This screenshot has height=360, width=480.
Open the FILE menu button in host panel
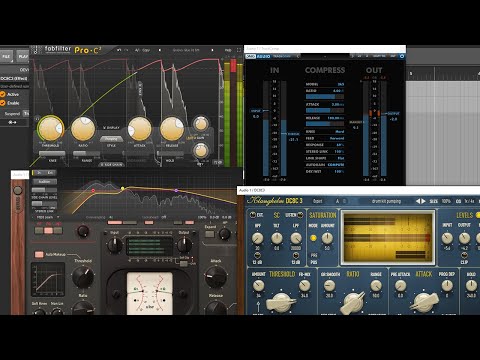point(6,56)
